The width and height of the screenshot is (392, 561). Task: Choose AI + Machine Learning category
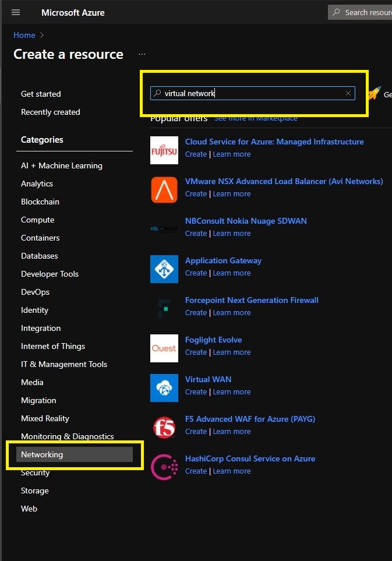coord(62,165)
